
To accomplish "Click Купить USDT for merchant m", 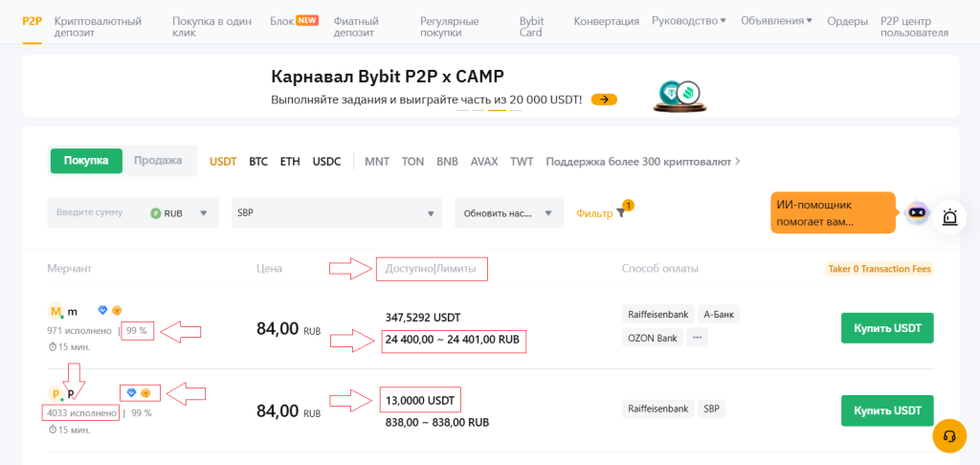I will [x=887, y=328].
